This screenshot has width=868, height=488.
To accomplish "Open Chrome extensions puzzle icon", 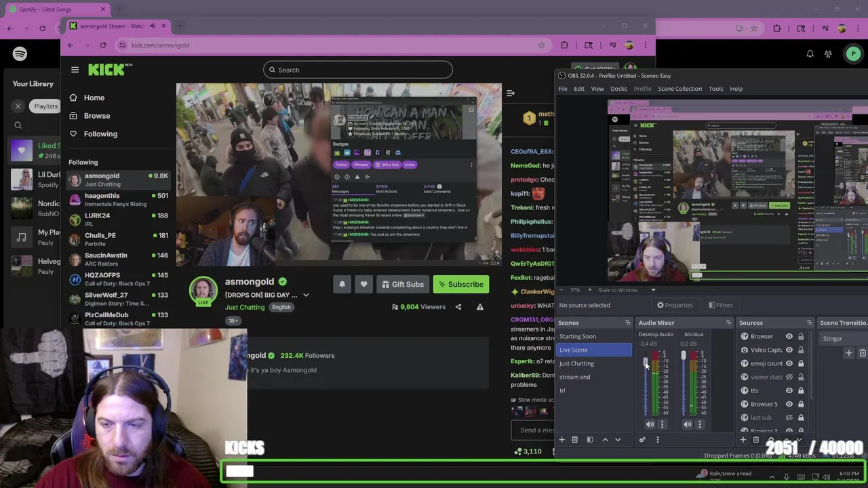I will tap(564, 45).
